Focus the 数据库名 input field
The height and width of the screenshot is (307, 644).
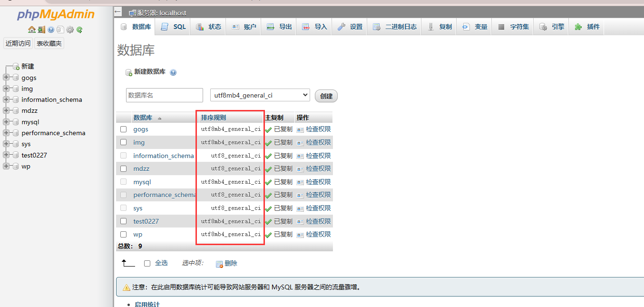[165, 95]
